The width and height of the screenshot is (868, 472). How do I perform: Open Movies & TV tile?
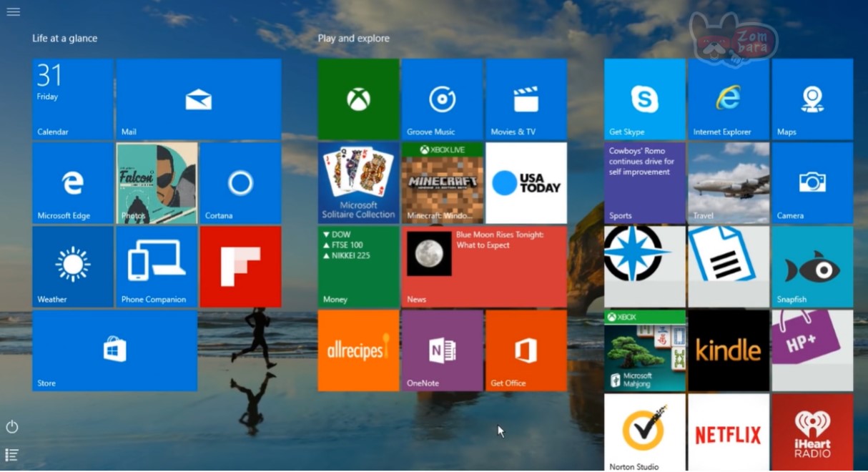(526, 99)
